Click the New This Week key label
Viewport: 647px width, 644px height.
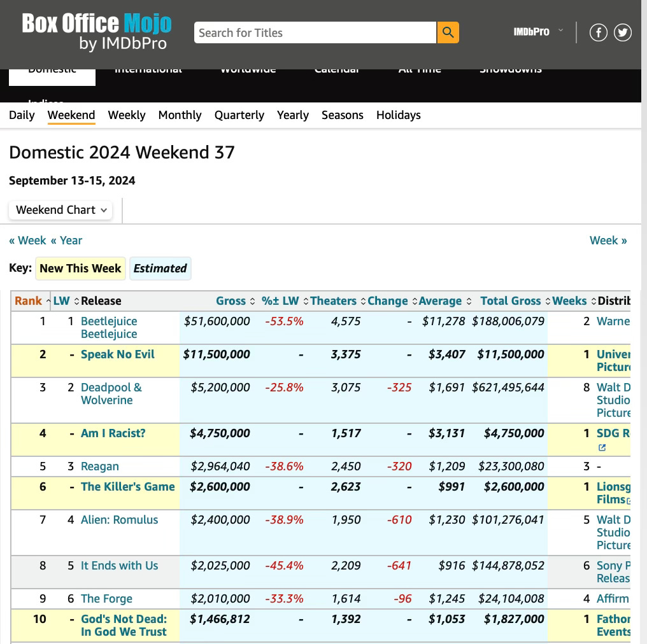[80, 269]
